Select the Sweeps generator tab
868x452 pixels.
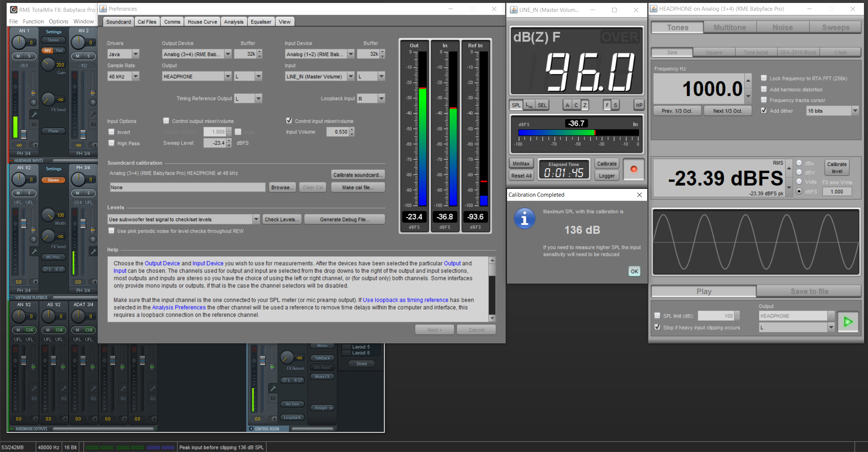(x=835, y=27)
